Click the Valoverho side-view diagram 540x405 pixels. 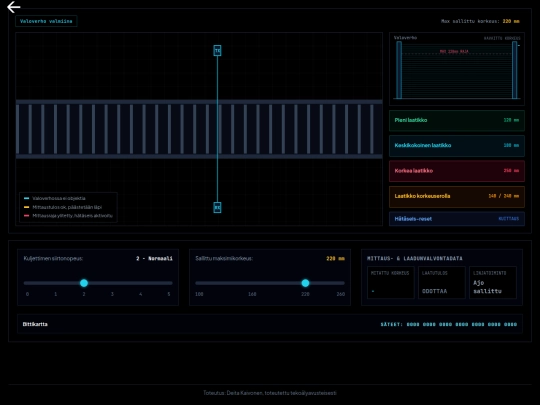tap(457, 69)
